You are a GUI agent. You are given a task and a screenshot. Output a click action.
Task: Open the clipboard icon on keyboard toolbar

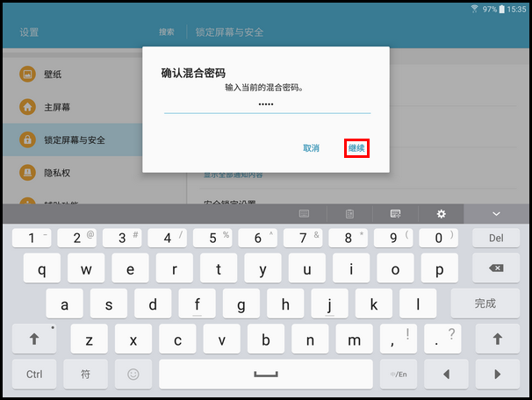(349, 214)
